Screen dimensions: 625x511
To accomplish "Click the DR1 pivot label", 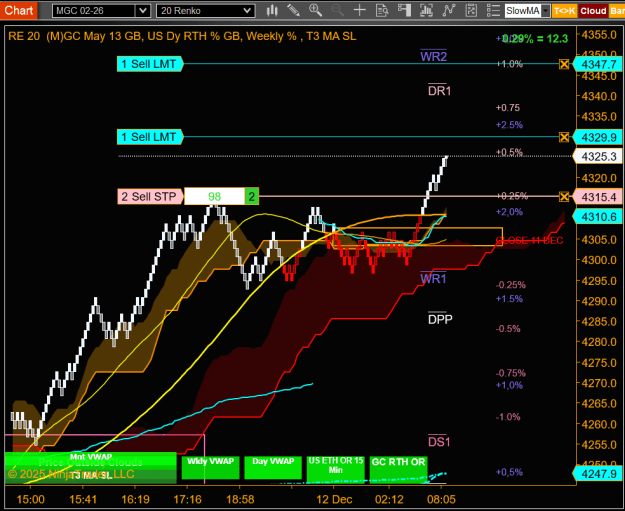I will (439, 91).
